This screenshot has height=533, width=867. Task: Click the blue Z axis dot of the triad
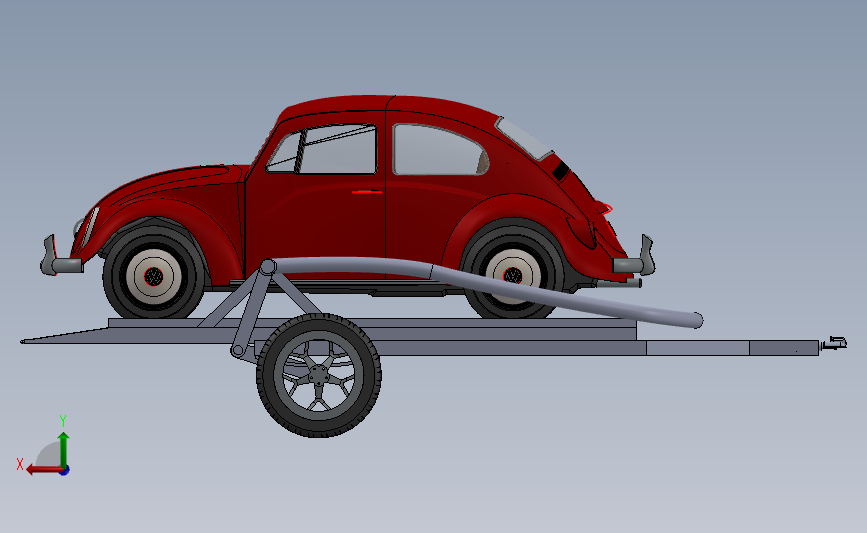[x=65, y=471]
